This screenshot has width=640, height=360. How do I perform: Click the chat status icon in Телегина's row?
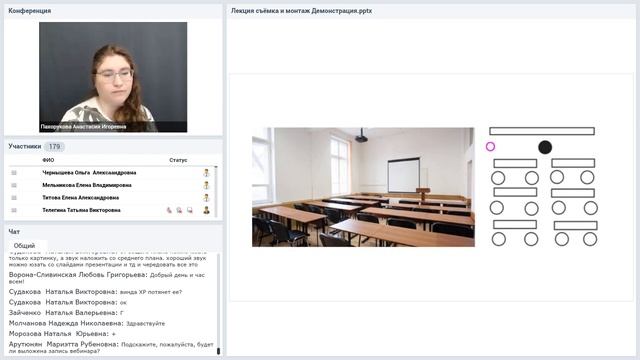190,210
